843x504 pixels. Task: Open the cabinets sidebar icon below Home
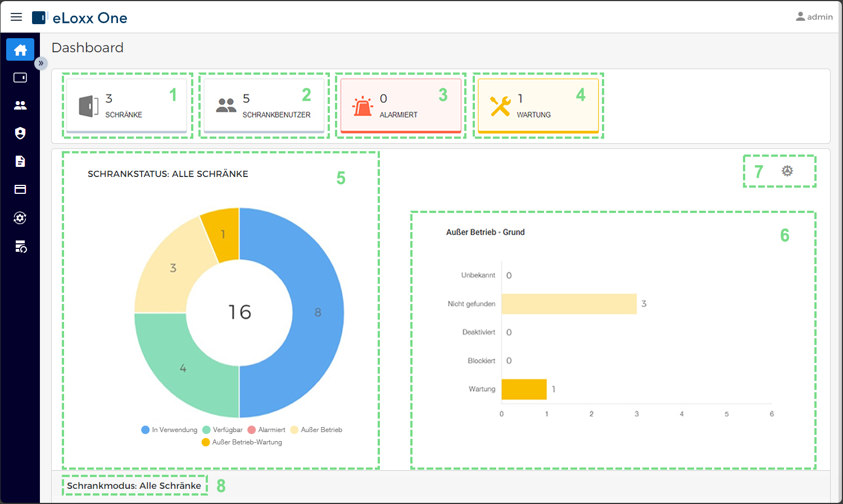coord(20,78)
